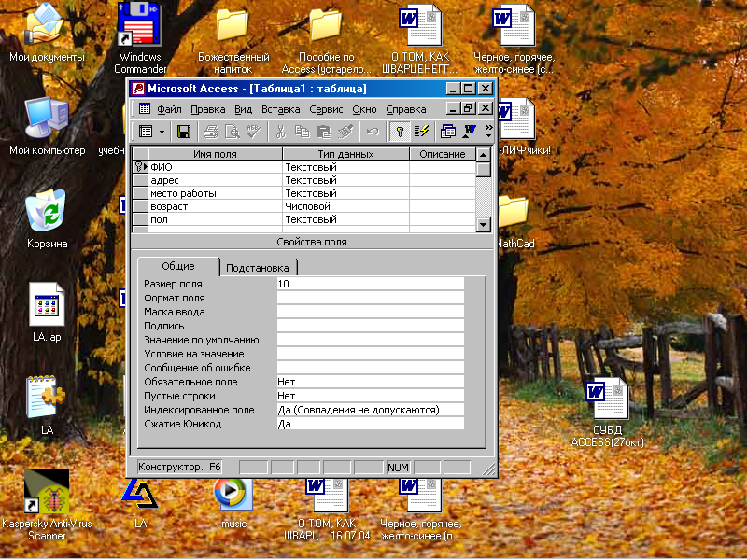This screenshot has height=560, width=747.
Task: Run the spelling check icon
Action: 253,132
